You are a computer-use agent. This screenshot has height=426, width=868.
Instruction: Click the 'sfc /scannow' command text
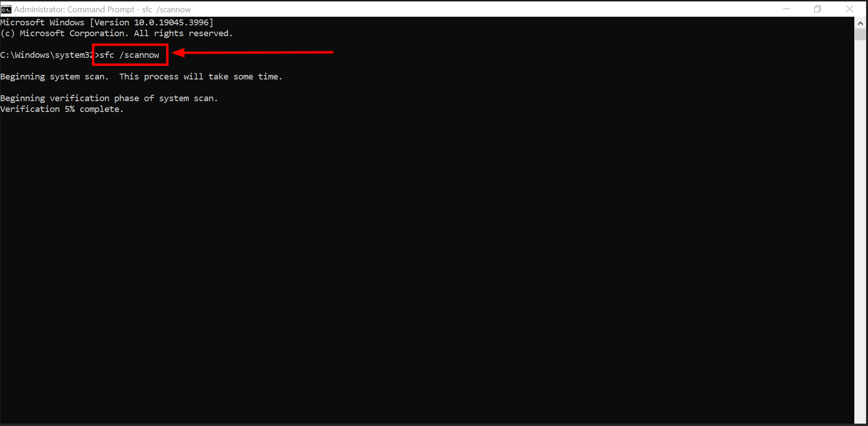pos(129,55)
